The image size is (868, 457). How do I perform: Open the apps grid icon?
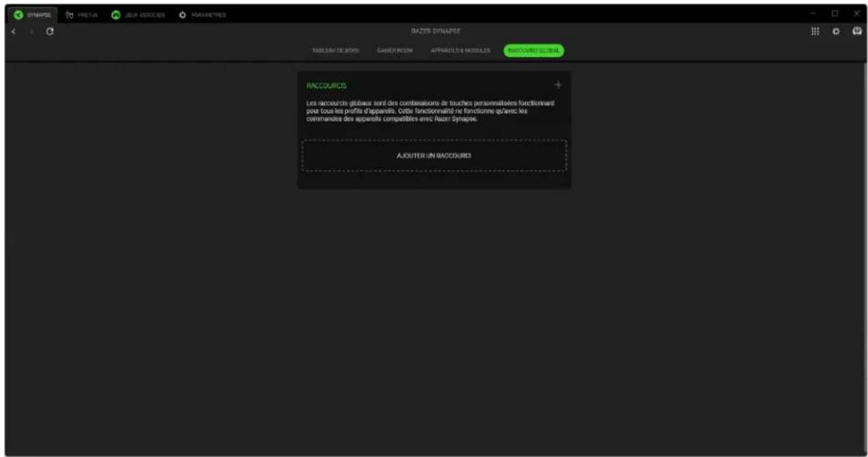pyautogui.click(x=815, y=32)
